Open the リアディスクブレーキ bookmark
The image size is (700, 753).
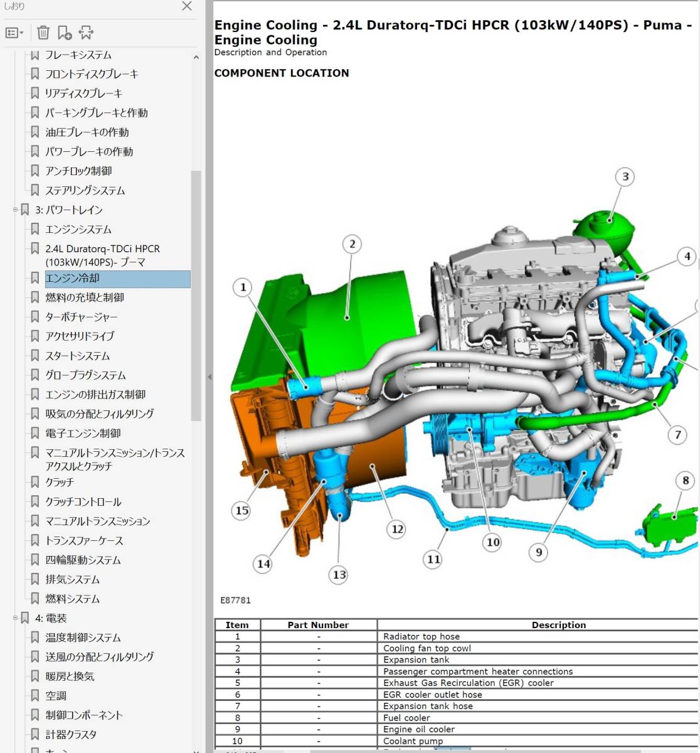84,93
